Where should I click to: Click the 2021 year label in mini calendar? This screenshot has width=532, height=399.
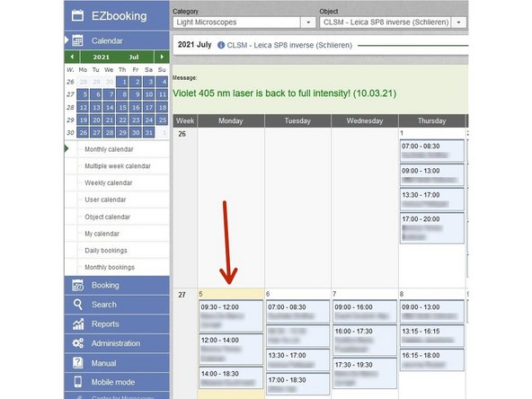(x=102, y=57)
